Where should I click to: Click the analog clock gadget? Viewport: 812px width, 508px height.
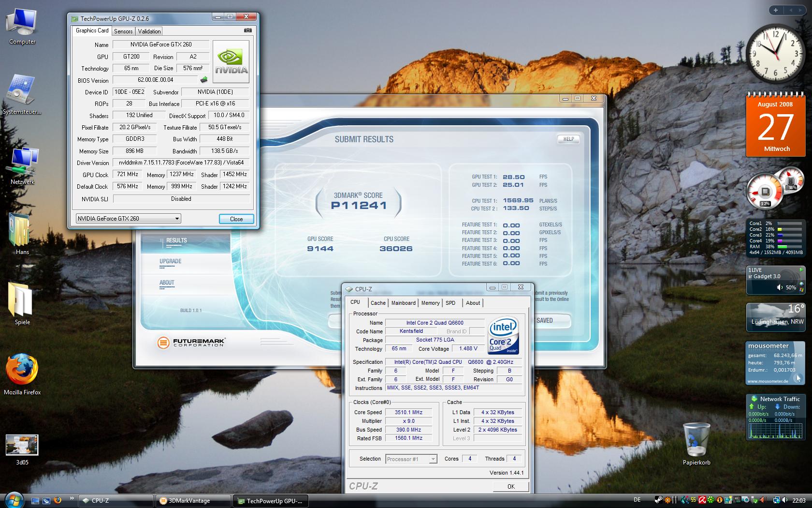pyautogui.click(x=775, y=54)
